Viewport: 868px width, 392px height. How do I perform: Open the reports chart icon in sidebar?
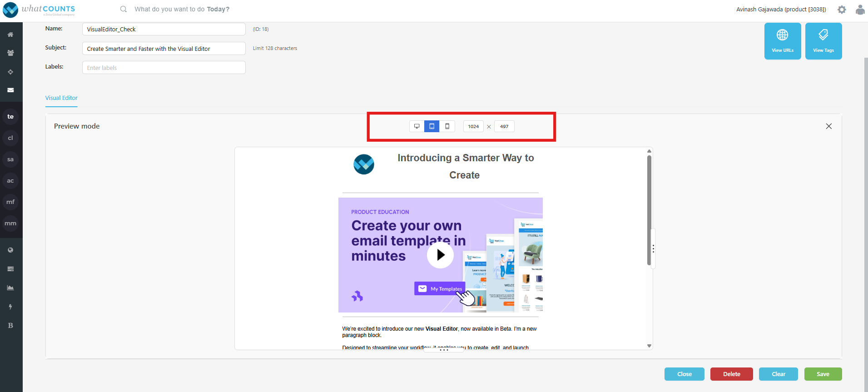[x=10, y=288]
